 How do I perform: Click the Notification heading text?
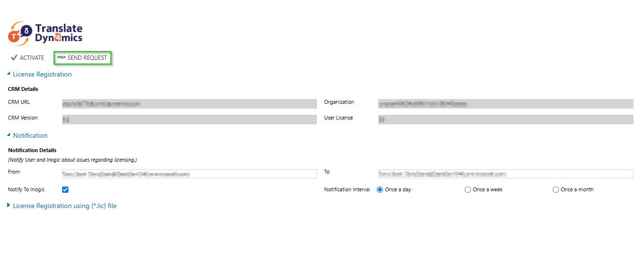click(30, 135)
